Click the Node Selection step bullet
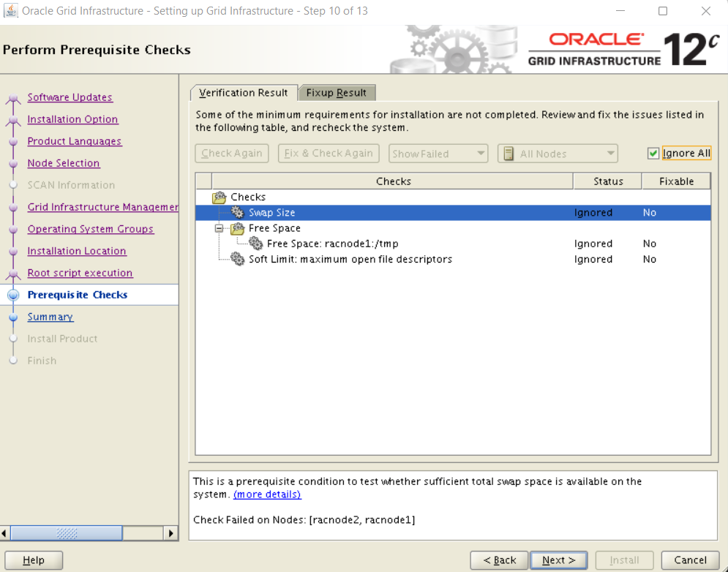The height and width of the screenshot is (572, 728). pyautogui.click(x=13, y=163)
